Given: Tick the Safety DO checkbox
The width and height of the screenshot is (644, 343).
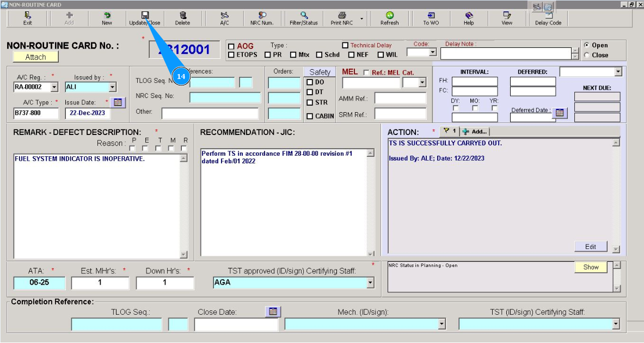Looking at the screenshot, I should pos(310,82).
